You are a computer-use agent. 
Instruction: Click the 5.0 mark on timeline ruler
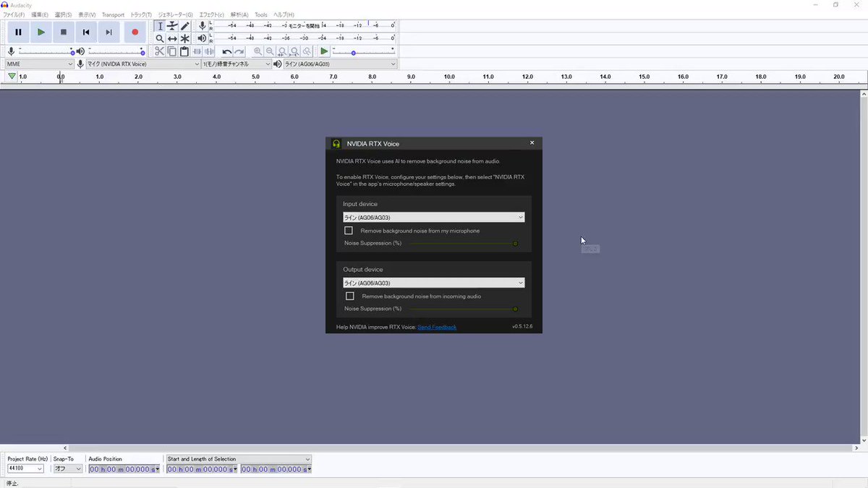[x=255, y=77]
